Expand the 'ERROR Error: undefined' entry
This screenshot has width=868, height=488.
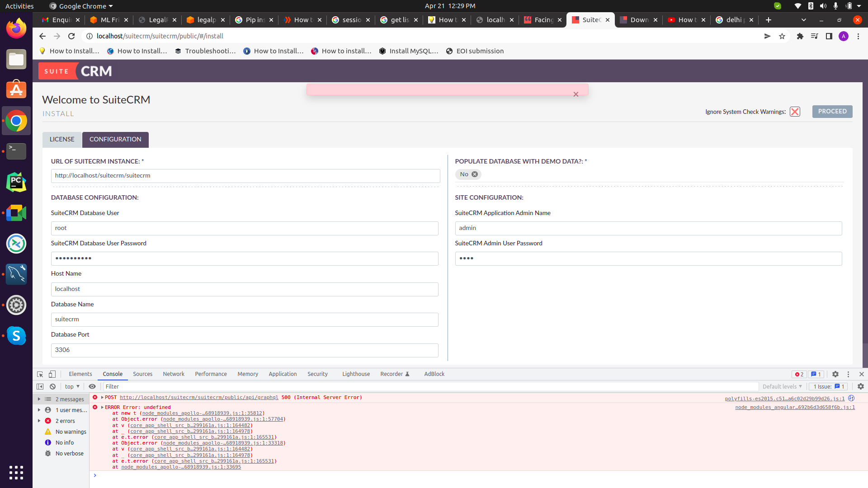tap(103, 408)
